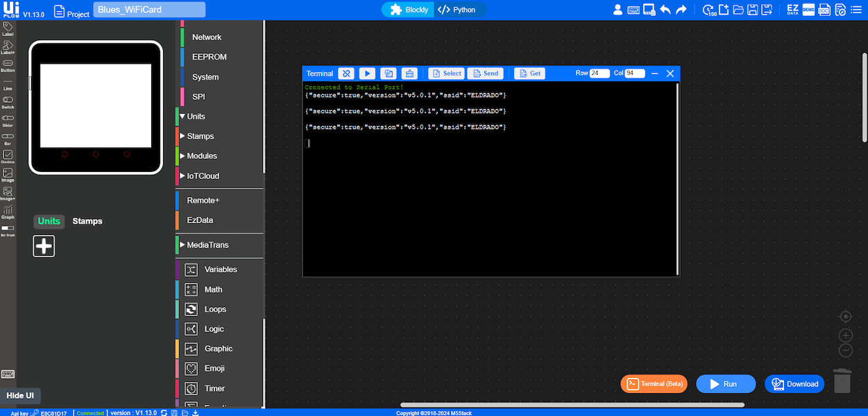
Task: Save the project with floppy icon
Action: click(x=753, y=10)
